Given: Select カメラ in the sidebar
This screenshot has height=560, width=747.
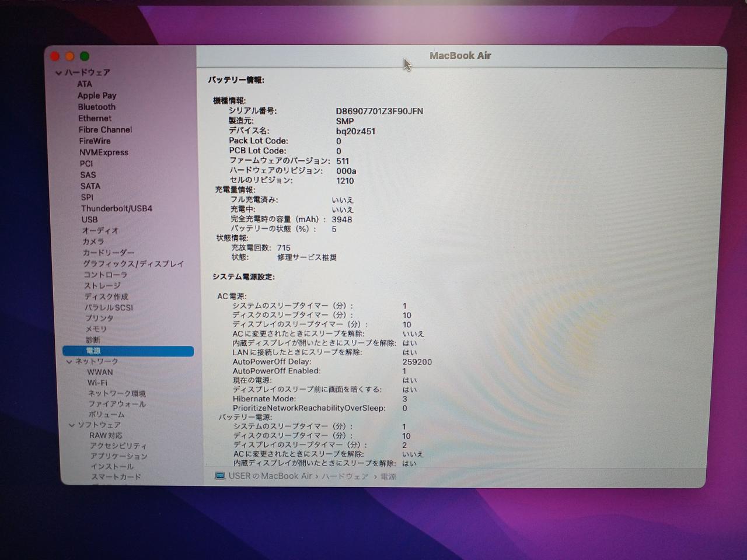Looking at the screenshot, I should point(93,242).
